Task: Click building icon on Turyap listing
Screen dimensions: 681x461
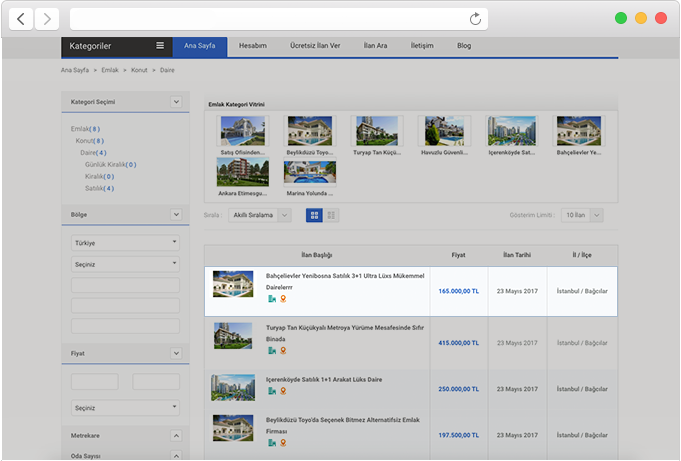Action: (271, 351)
